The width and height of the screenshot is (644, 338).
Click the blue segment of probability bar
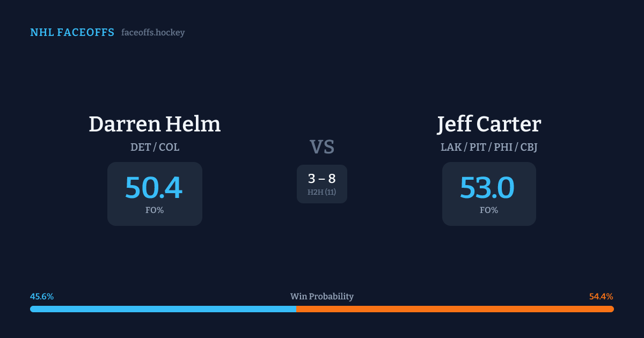click(161, 309)
